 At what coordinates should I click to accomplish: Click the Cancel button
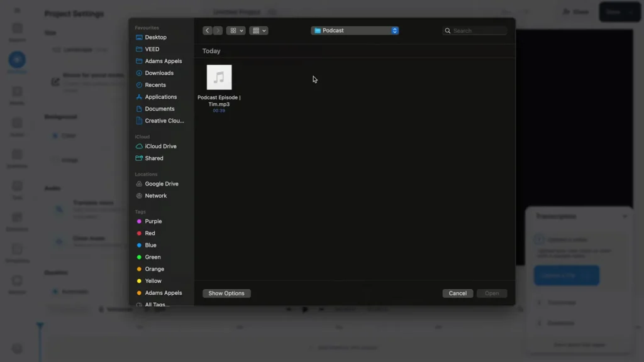tap(457, 293)
